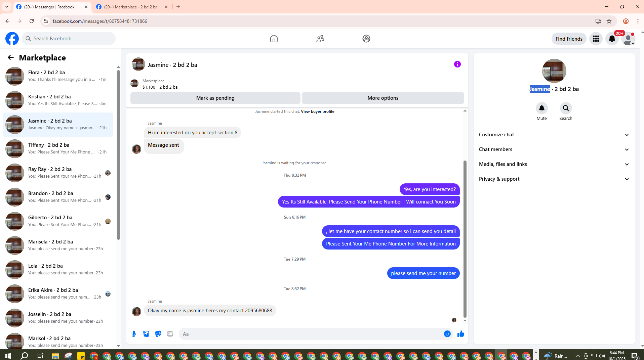The height and width of the screenshot is (360, 644).
Task: Attach a photo file to the message
Action: tap(146, 334)
